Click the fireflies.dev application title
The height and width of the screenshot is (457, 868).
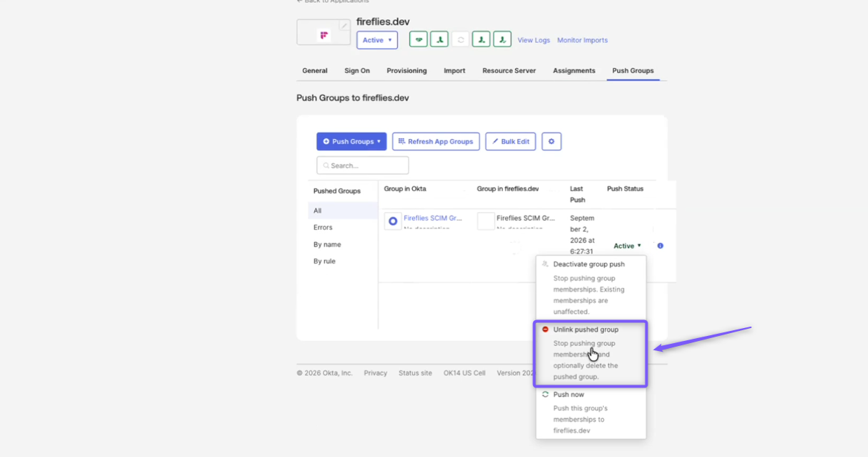coord(383,21)
